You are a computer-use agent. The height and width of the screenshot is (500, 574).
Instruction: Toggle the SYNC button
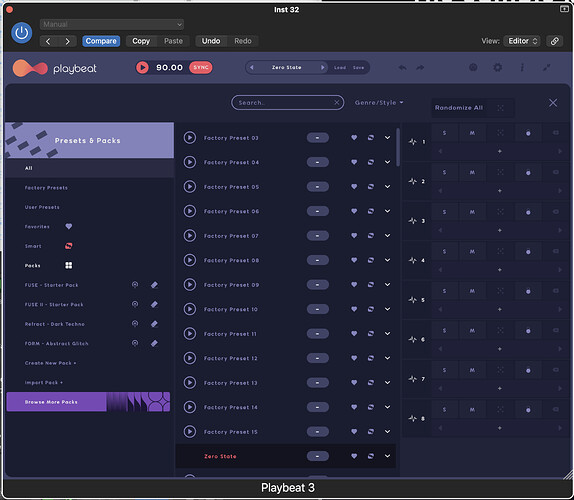(201, 67)
